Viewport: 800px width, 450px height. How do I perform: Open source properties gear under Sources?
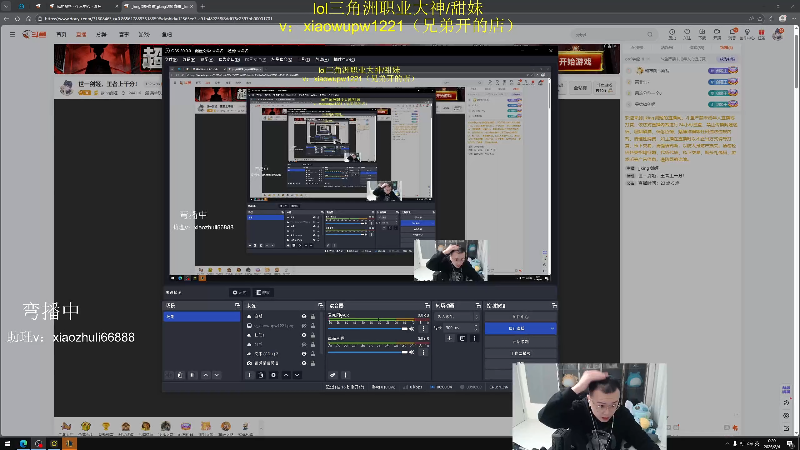[273, 375]
